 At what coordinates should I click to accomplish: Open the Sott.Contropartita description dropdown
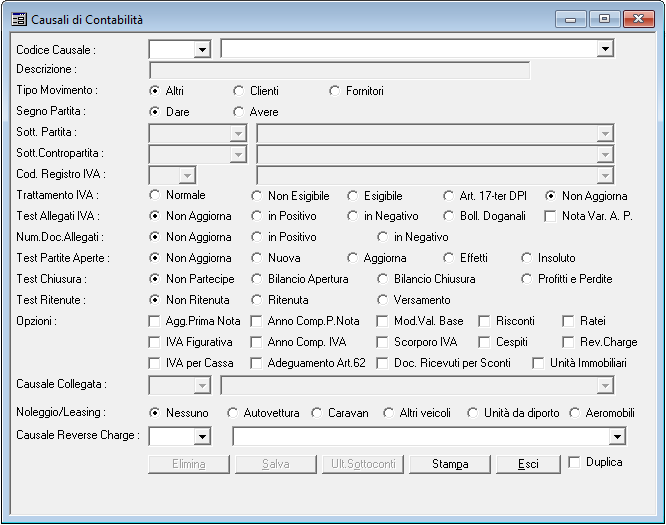[x=605, y=154]
